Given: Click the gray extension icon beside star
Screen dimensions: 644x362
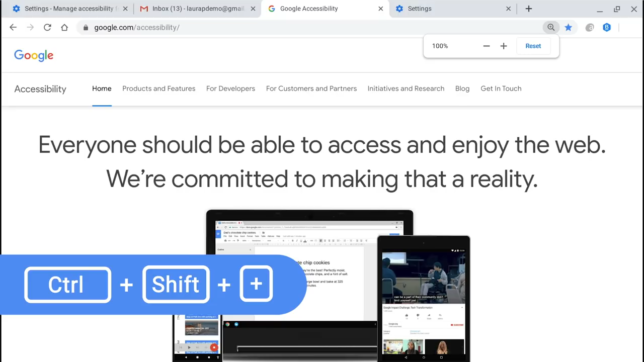Looking at the screenshot, I should 590,28.
